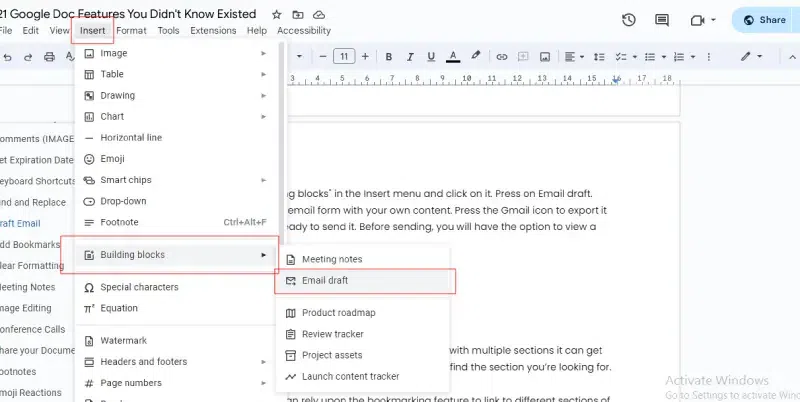Image resolution: width=800 pixels, height=402 pixels.
Task: Click the three-dot more toolbar options
Action: 708,57
